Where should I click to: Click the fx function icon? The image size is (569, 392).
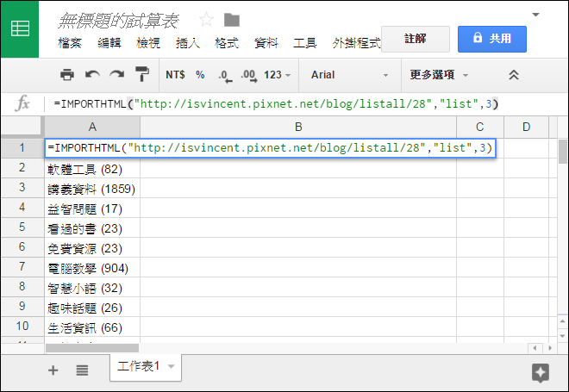point(22,103)
